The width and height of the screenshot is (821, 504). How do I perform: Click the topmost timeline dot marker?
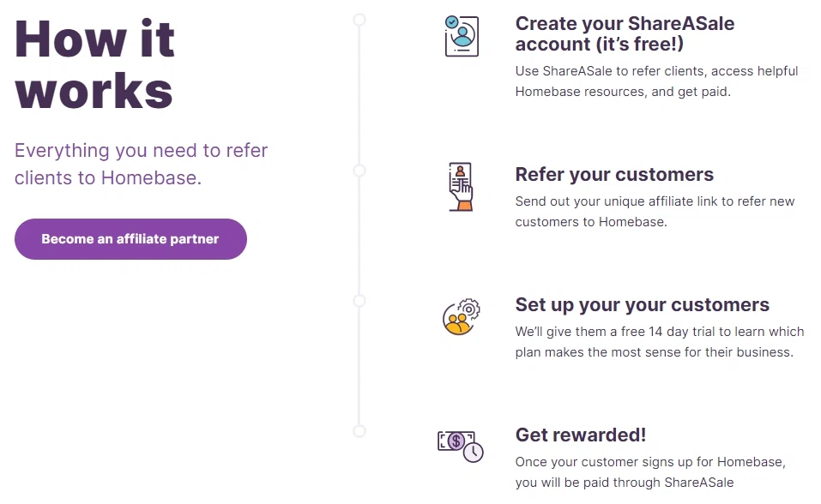pos(359,20)
